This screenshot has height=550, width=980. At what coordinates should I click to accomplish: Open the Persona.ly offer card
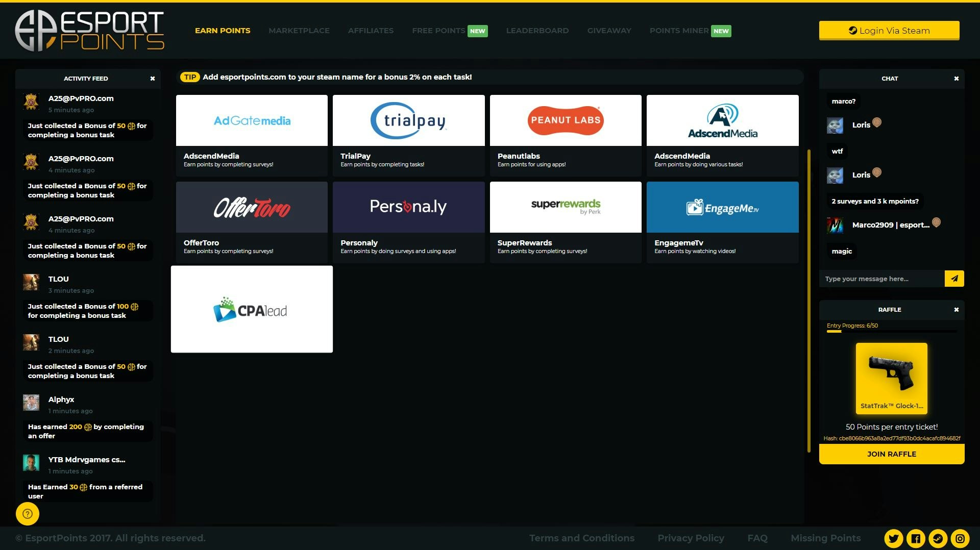tap(408, 222)
